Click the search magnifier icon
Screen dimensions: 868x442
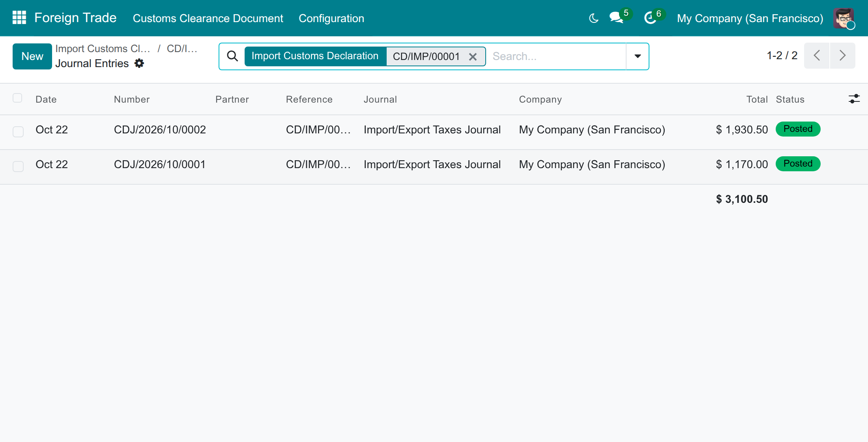[232, 56]
